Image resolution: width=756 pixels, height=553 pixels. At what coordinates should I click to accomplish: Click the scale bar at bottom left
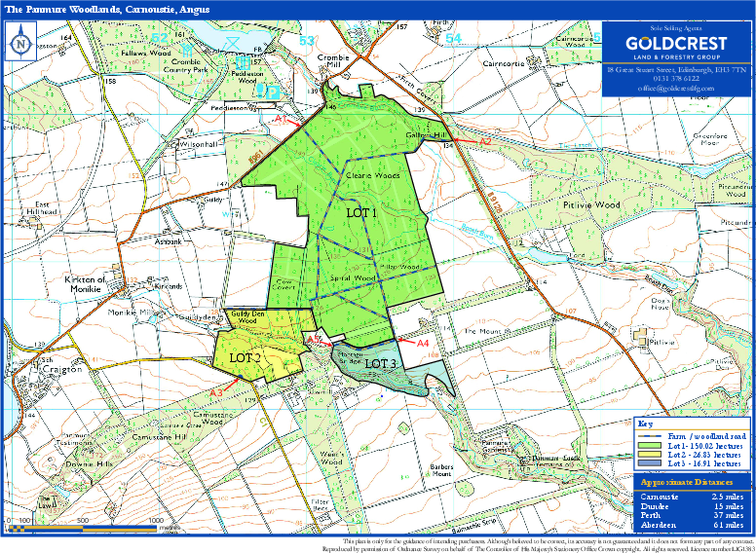coord(83,529)
